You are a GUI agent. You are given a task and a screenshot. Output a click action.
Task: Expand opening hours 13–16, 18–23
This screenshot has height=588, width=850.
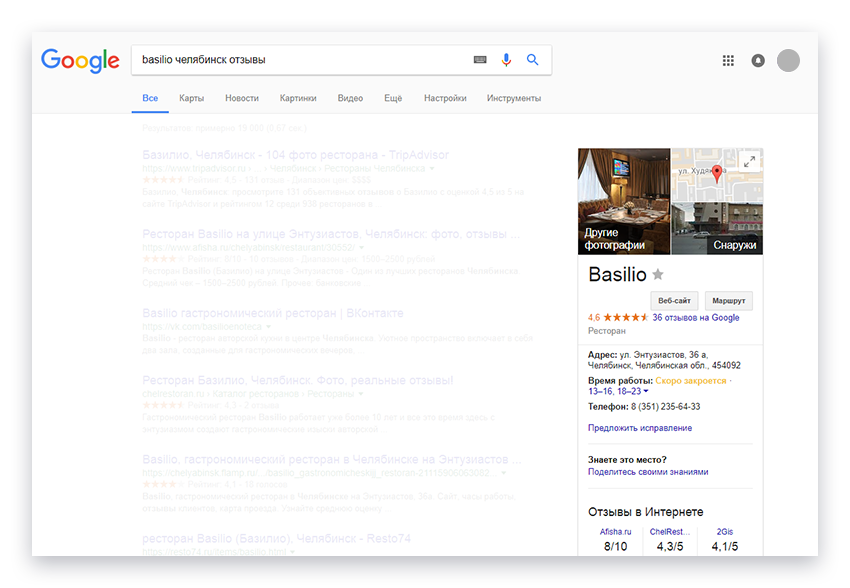tap(618, 391)
